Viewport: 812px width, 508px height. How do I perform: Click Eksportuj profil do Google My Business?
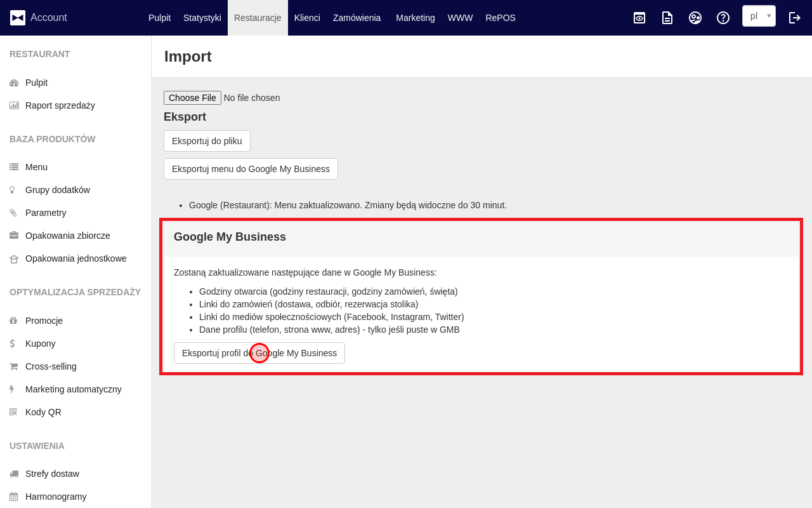pos(259,353)
